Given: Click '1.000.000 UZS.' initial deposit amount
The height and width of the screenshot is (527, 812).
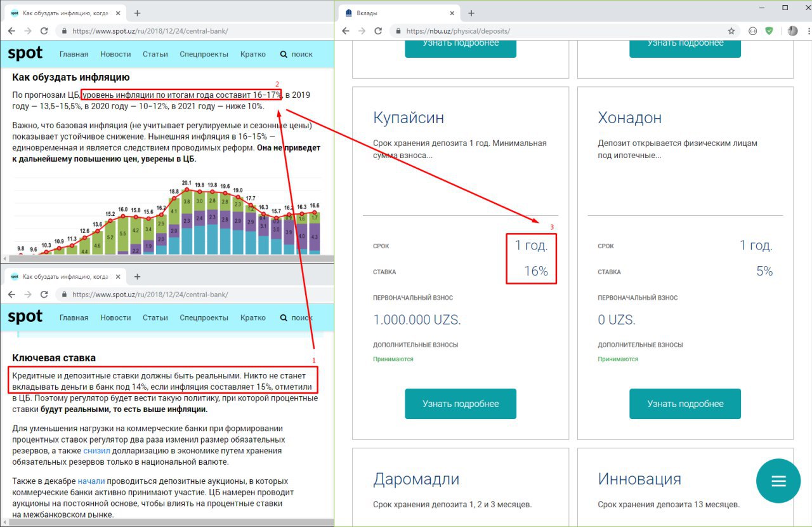Looking at the screenshot, I should point(417,319).
